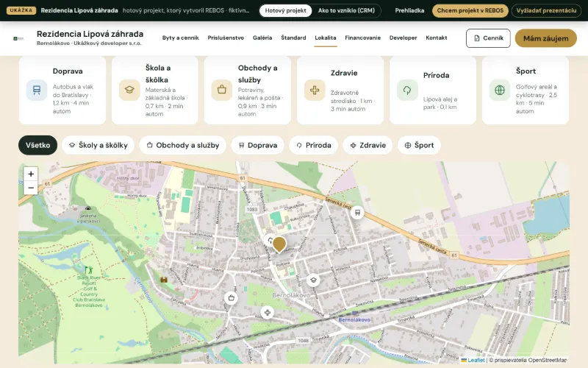588x368 pixels.
Task: Filter map by Obchody a služby
Action: [x=182, y=145]
